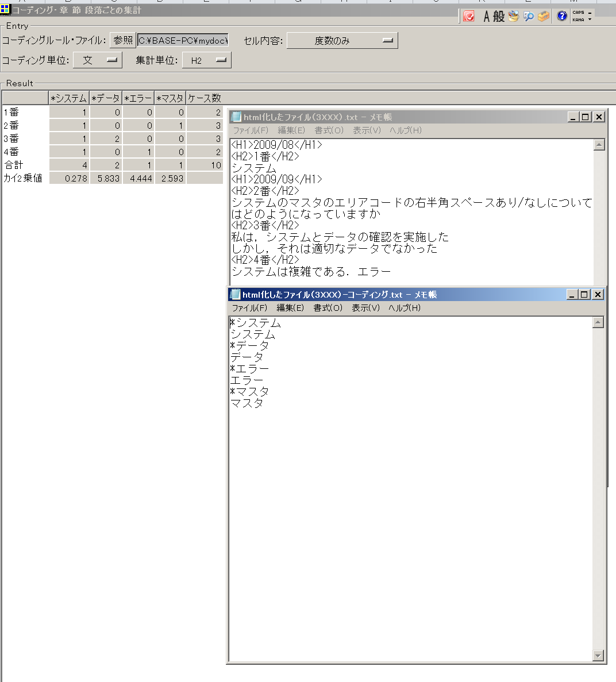Minimize the upper html化したファイル(3XXX).txt Notepad
The height and width of the screenshot is (682, 616).
[x=573, y=117]
